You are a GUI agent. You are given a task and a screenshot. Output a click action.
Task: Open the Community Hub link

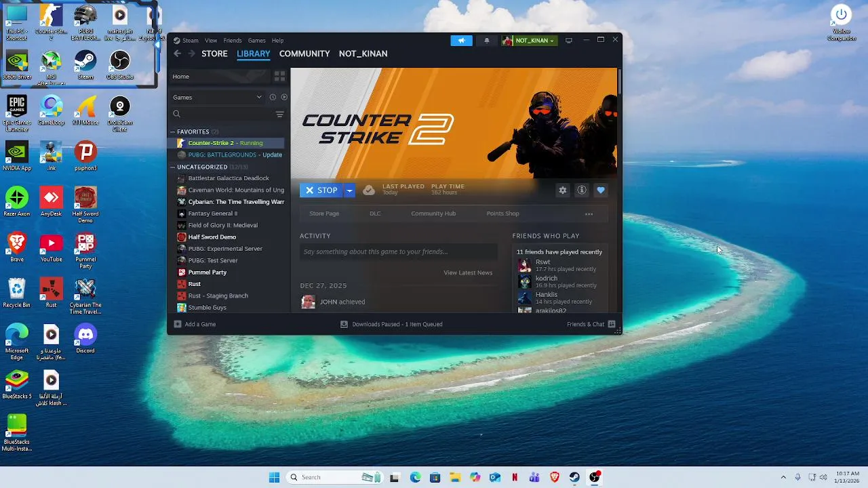pos(433,213)
